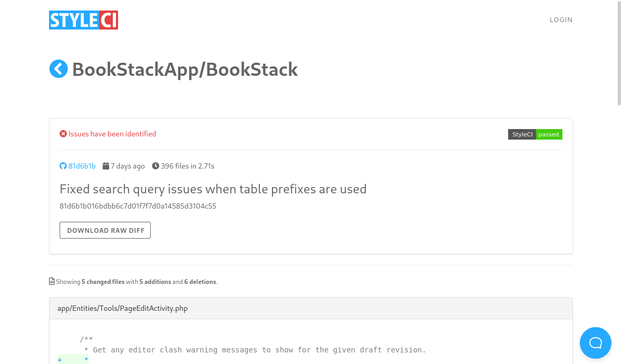Open the chat support bubble
This screenshot has height=364, width=622.
pos(596,343)
